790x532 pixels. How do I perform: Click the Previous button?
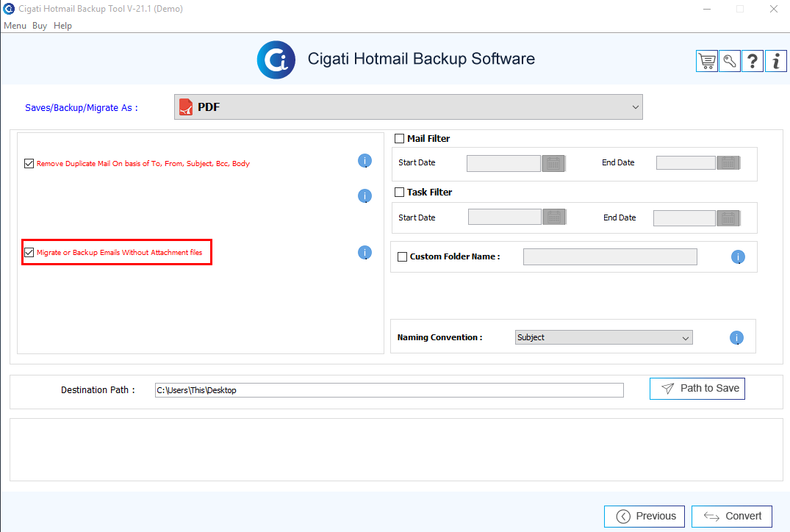click(644, 517)
